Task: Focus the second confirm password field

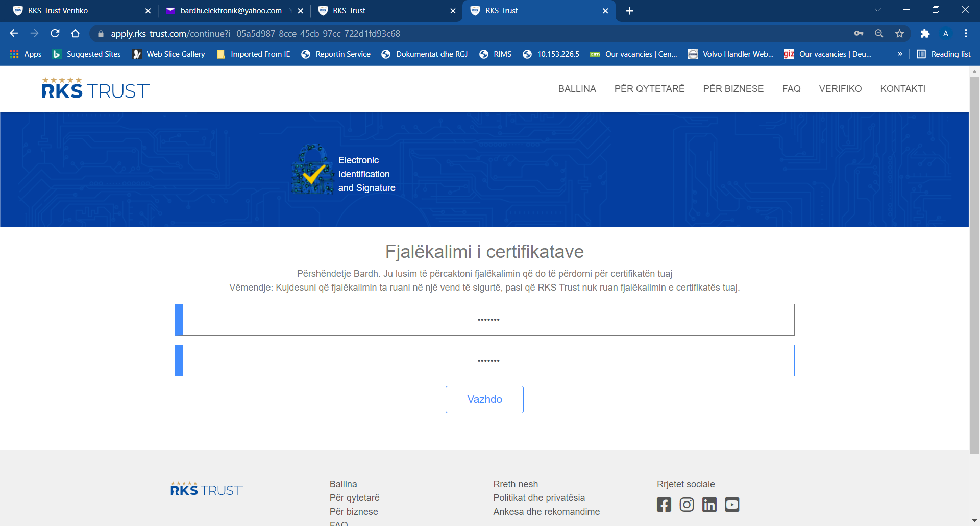Action: tap(484, 361)
